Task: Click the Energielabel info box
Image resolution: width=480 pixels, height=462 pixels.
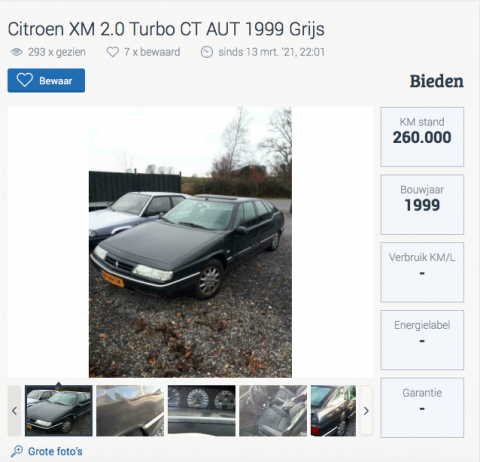Action: tap(422, 340)
